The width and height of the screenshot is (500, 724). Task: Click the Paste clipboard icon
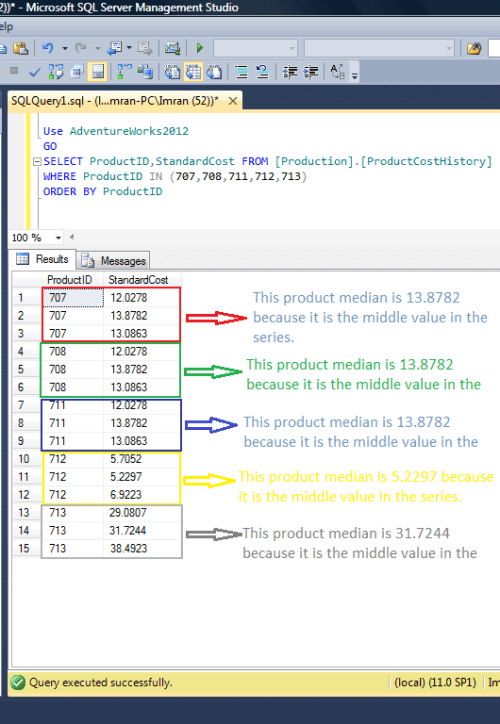click(20, 48)
